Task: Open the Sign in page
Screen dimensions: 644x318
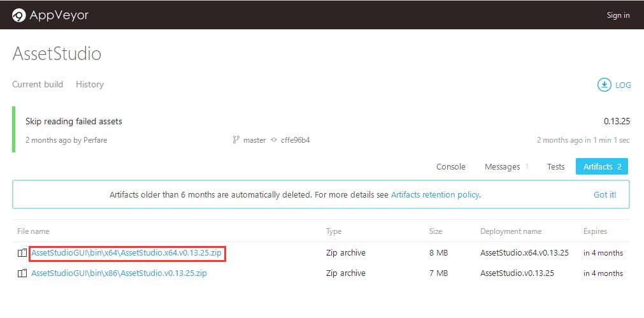Action: tap(618, 15)
